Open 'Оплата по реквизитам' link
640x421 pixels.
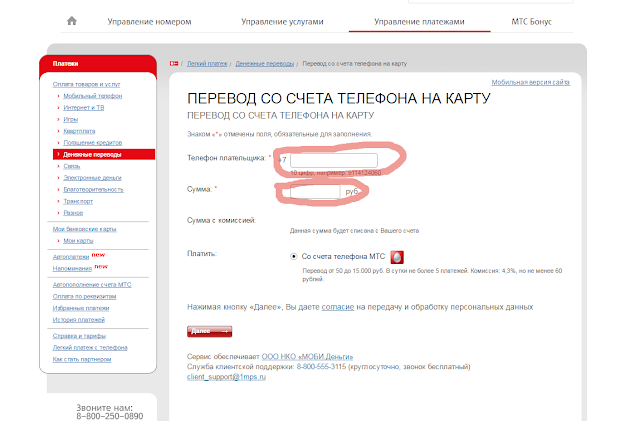tap(84, 296)
